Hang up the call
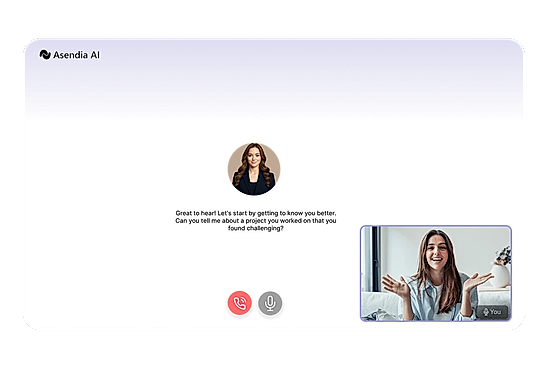 click(x=239, y=303)
